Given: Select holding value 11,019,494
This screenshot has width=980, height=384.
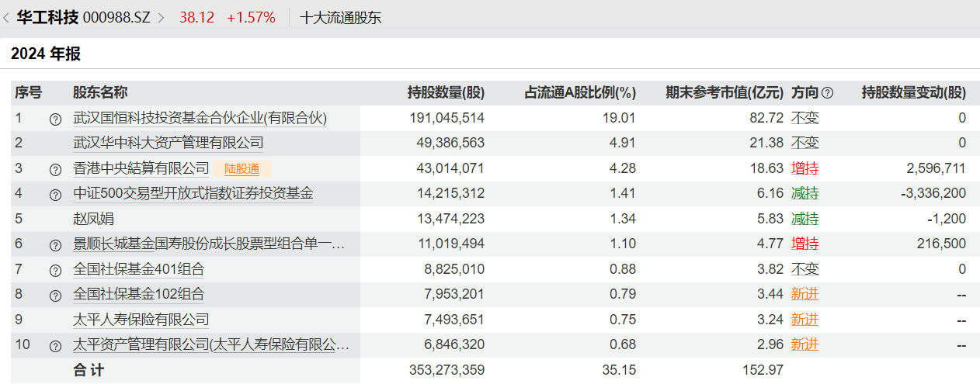Looking at the screenshot, I should click(450, 244).
